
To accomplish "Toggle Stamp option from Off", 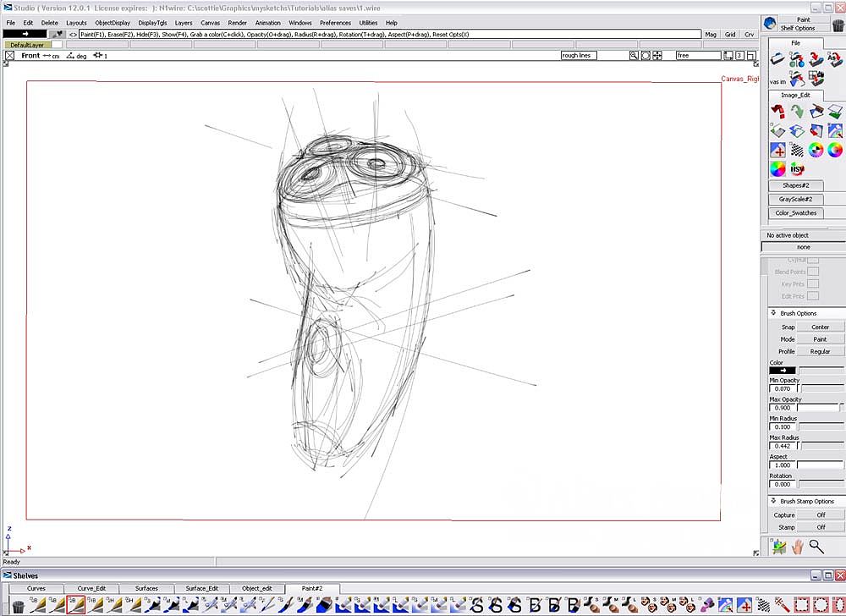I will coord(820,527).
